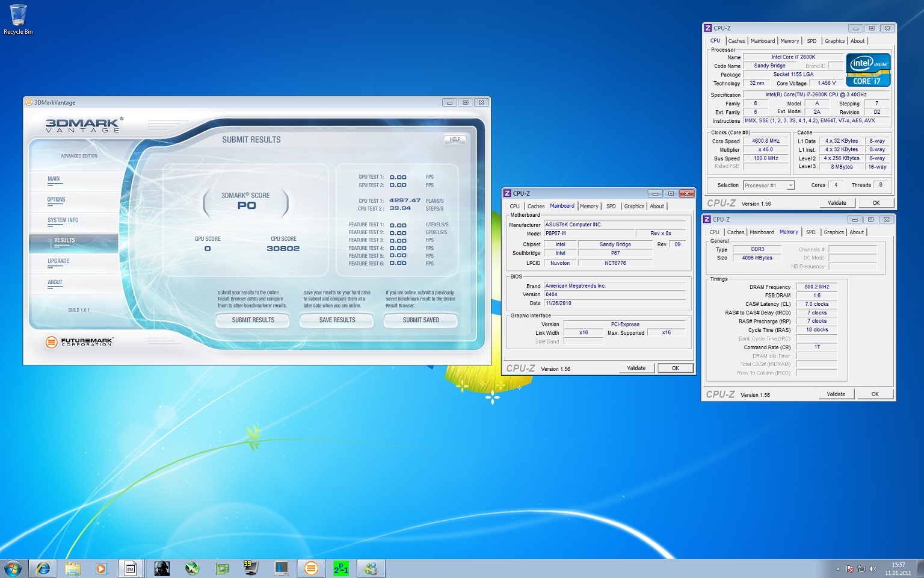Viewport: 924px width, 578px height.
Task: Click the Show desktop strip
Action: coord(920,568)
